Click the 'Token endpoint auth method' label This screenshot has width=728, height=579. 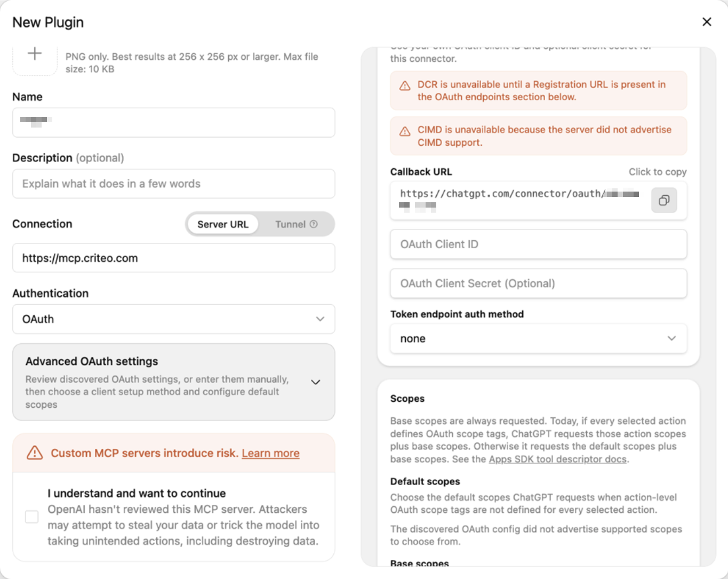point(457,314)
